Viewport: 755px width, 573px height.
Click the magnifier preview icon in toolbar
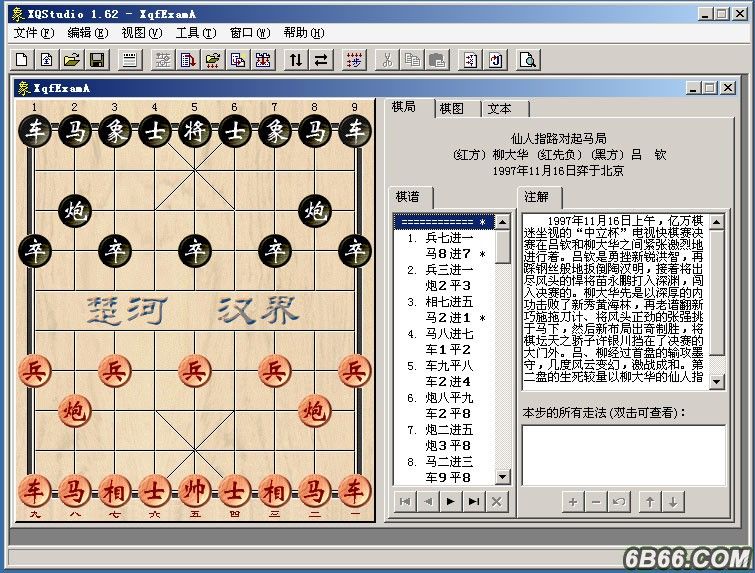point(528,60)
